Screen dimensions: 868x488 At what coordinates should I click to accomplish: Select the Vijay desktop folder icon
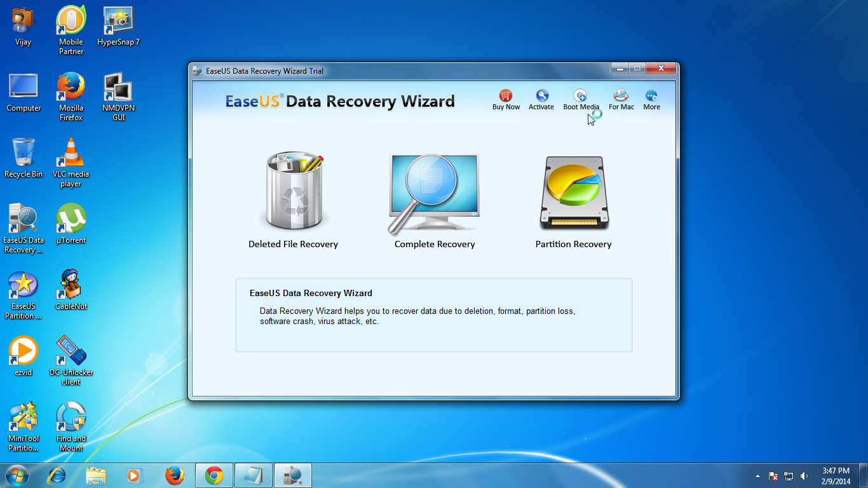(23, 27)
